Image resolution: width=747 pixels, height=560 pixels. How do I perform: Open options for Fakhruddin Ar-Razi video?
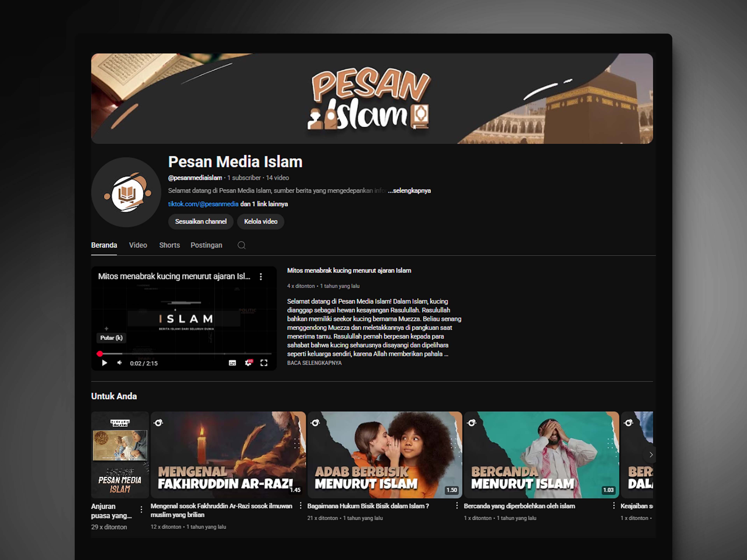[x=301, y=506]
